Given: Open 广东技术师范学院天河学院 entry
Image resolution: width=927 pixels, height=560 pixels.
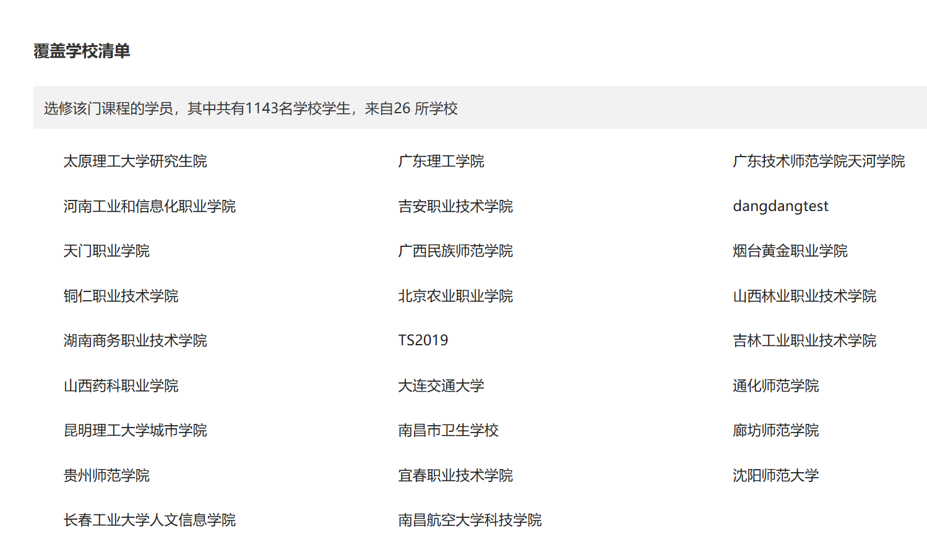Looking at the screenshot, I should tap(818, 162).
